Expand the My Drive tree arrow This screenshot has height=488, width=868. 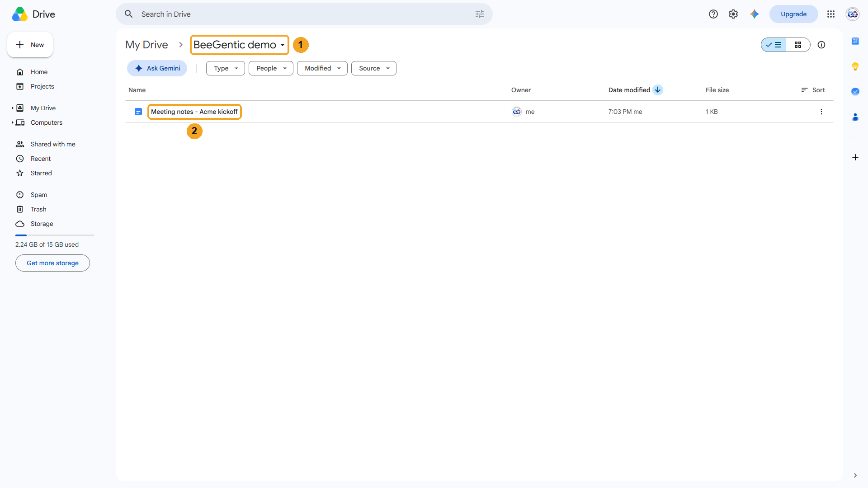coord(12,108)
